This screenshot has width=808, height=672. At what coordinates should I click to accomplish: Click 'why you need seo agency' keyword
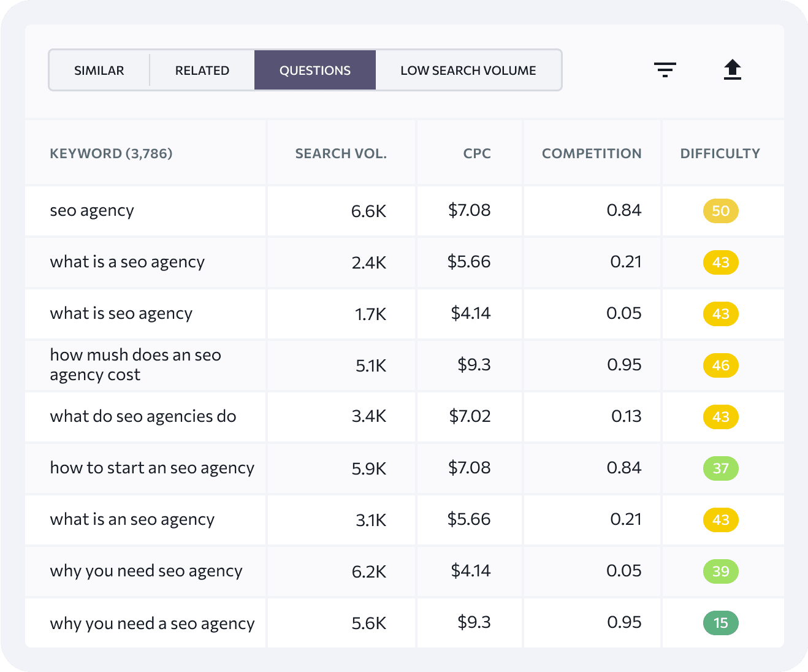tap(146, 571)
